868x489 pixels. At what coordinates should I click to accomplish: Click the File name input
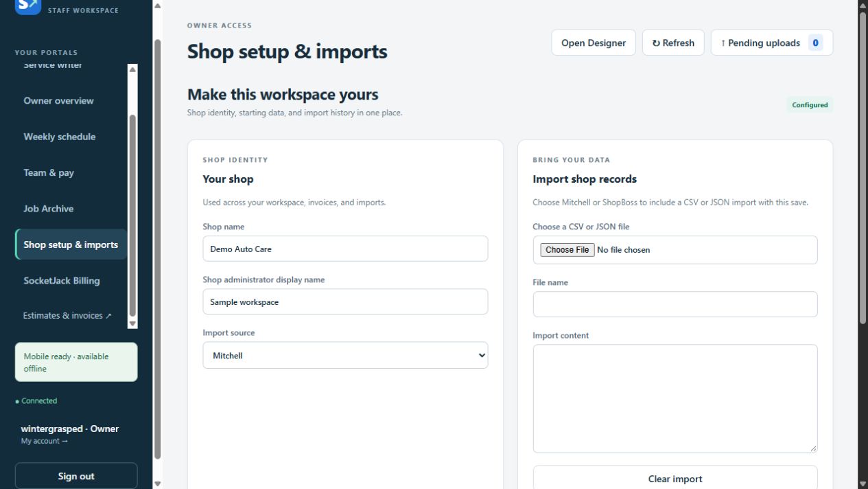(x=675, y=304)
